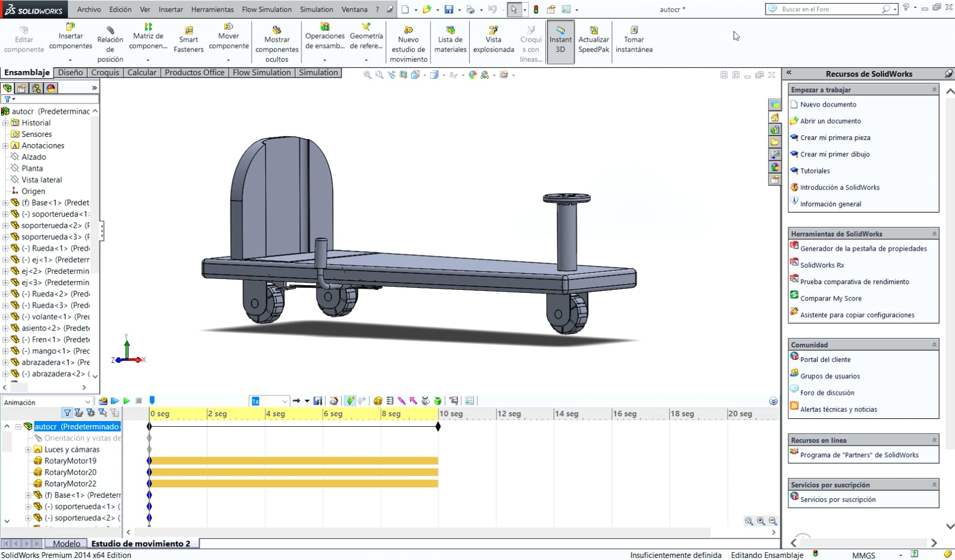955x560 pixels.
Task: Select the Smart Fasteners tool
Action: (x=188, y=39)
